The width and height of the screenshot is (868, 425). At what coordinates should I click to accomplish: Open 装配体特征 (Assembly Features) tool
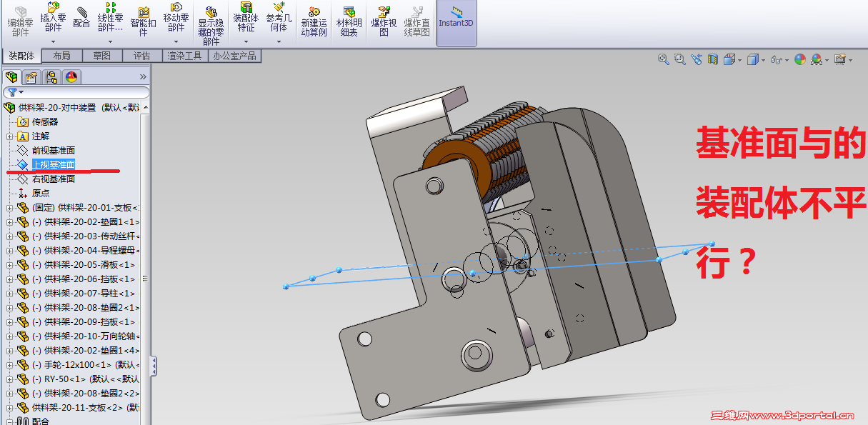point(246,16)
